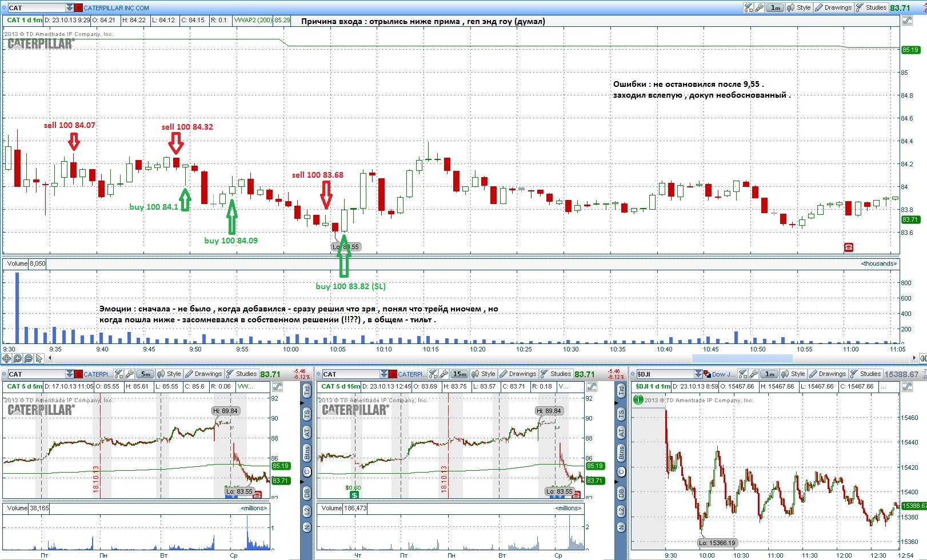Click red phone icon on CAT 5m chart

tap(257, 495)
